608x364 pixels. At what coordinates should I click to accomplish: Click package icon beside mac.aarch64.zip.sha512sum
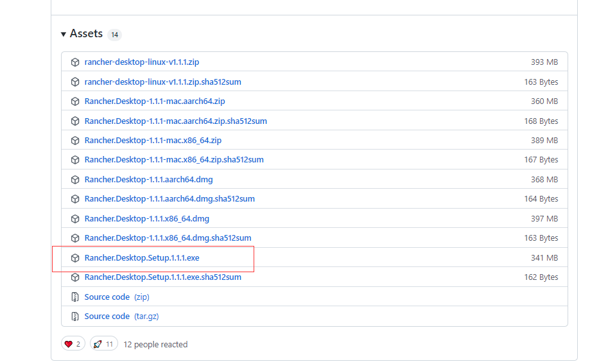point(75,121)
